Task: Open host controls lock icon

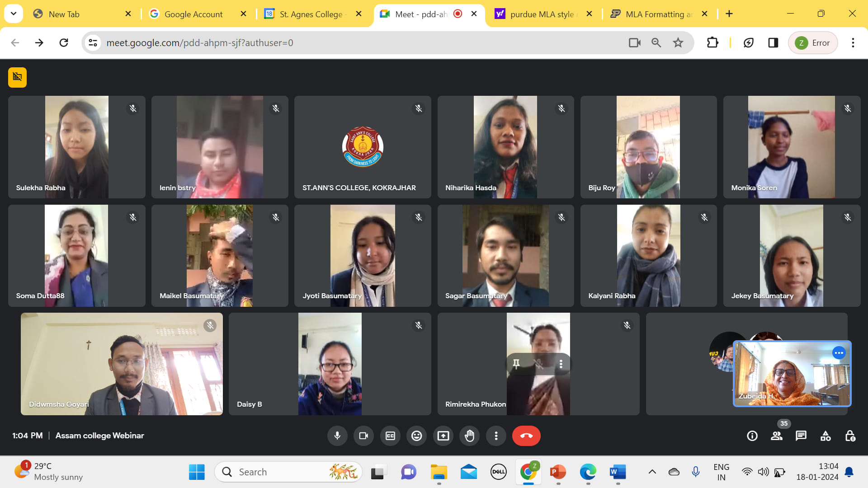Action: point(850,436)
